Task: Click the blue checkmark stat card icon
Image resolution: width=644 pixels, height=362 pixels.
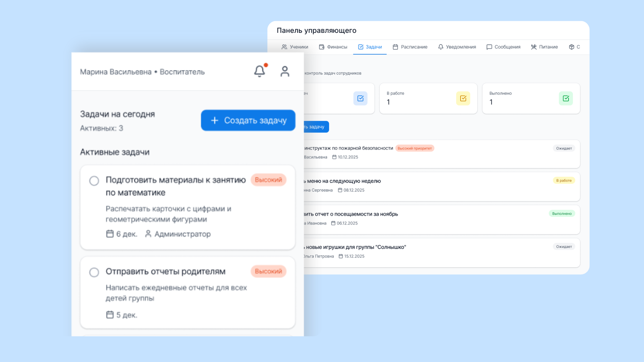Action: click(360, 99)
